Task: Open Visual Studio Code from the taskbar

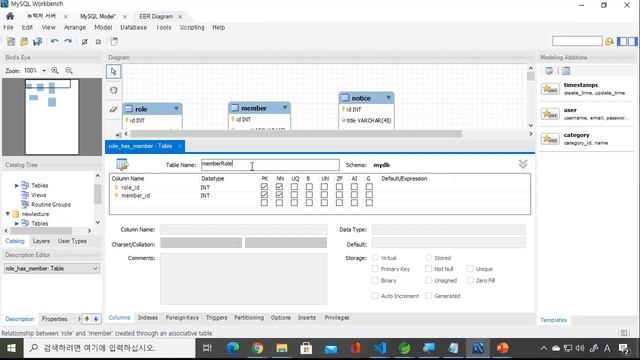Action: (x=380, y=348)
